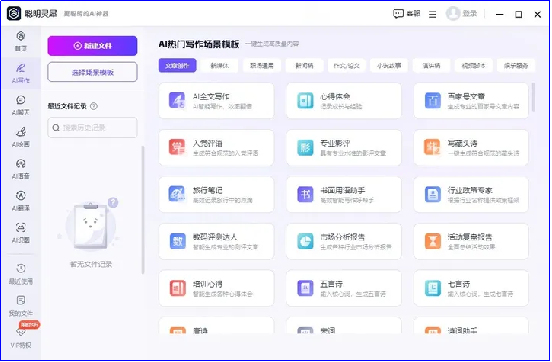Open the AI识图 image recognition section

[21, 233]
